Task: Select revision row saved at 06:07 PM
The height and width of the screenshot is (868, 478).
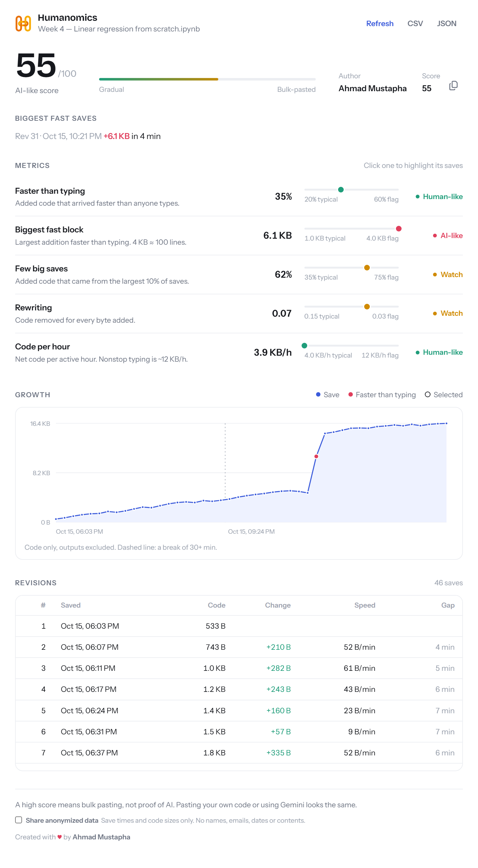Action: point(239,647)
